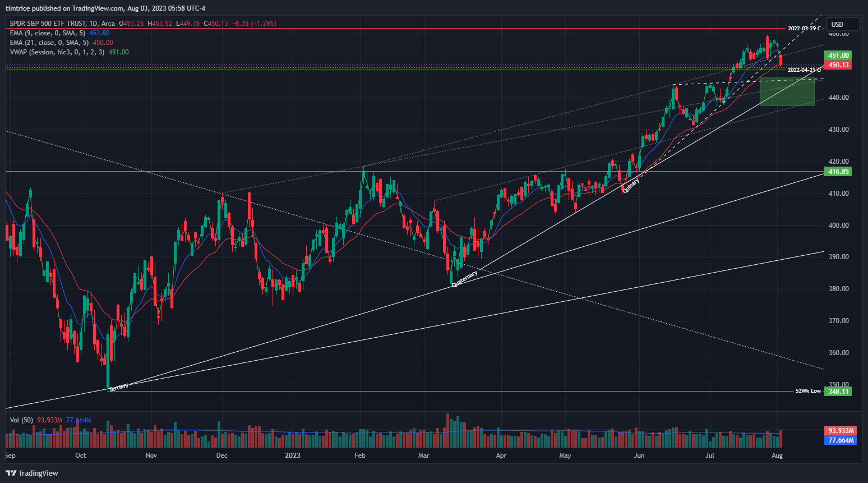Click the 348.11 52-week low price label

(x=838, y=391)
